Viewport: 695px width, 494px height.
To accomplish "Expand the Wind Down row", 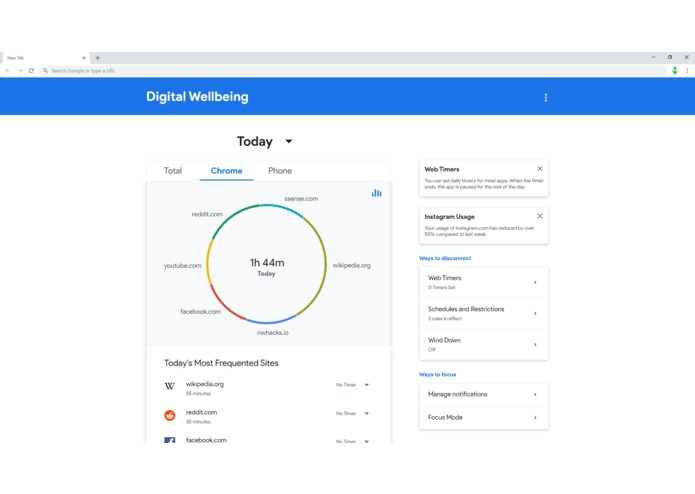I will pos(484,344).
